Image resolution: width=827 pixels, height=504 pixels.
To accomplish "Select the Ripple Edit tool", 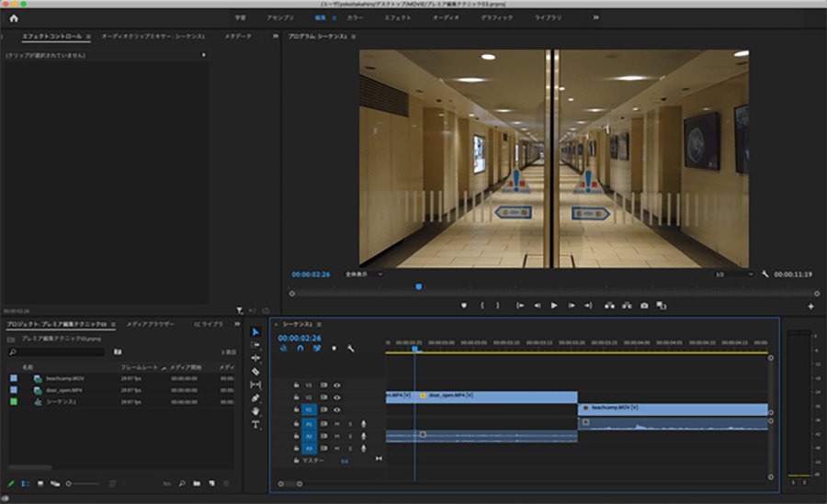I will pyautogui.click(x=255, y=358).
